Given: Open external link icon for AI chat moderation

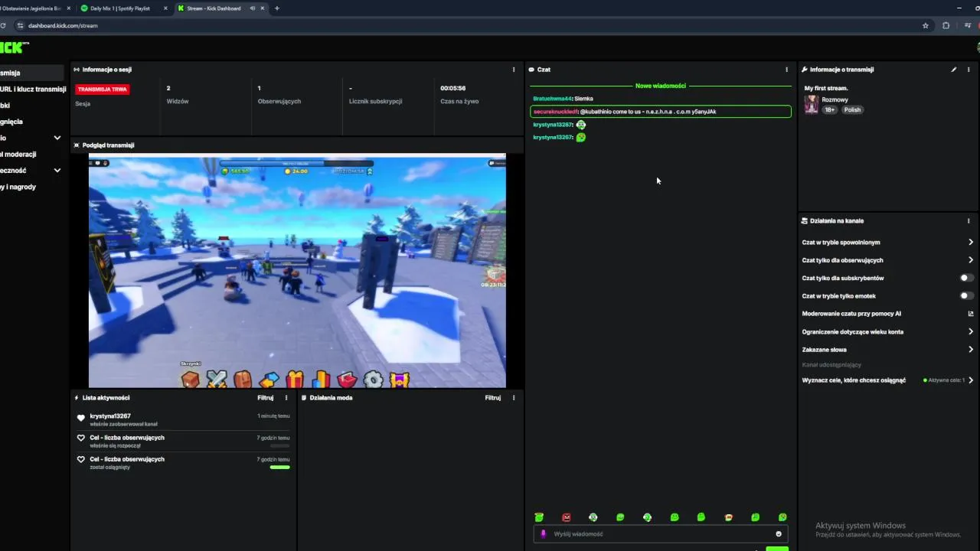Looking at the screenshot, I should tap(971, 314).
